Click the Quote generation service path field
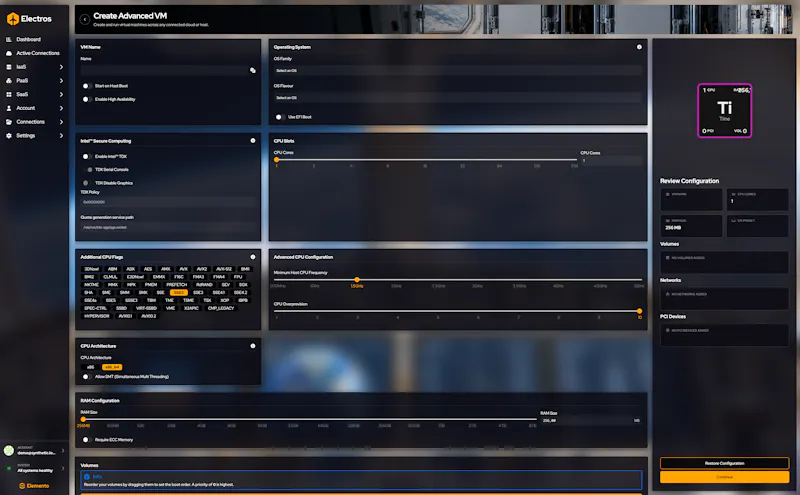Image resolution: width=800 pixels, height=495 pixels. tap(168, 227)
